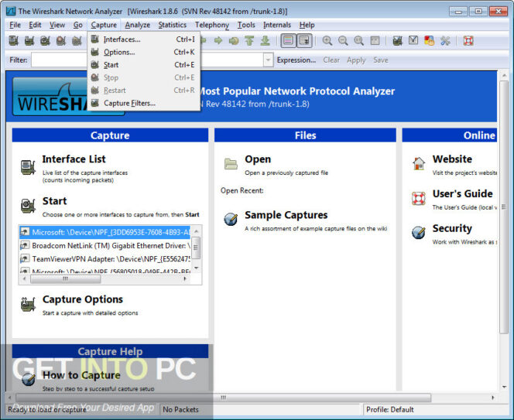This screenshot has height=420, width=514.
Task: Open Coloring Rules from the toolbar icon
Action: pos(429,41)
